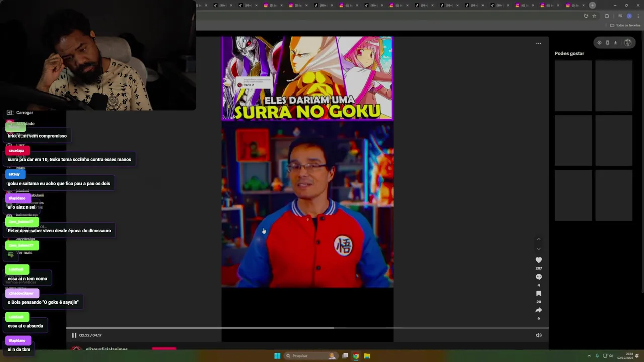The image size is (644, 362).
Task: Open the three-dot more options menu
Action: pyautogui.click(x=538, y=43)
